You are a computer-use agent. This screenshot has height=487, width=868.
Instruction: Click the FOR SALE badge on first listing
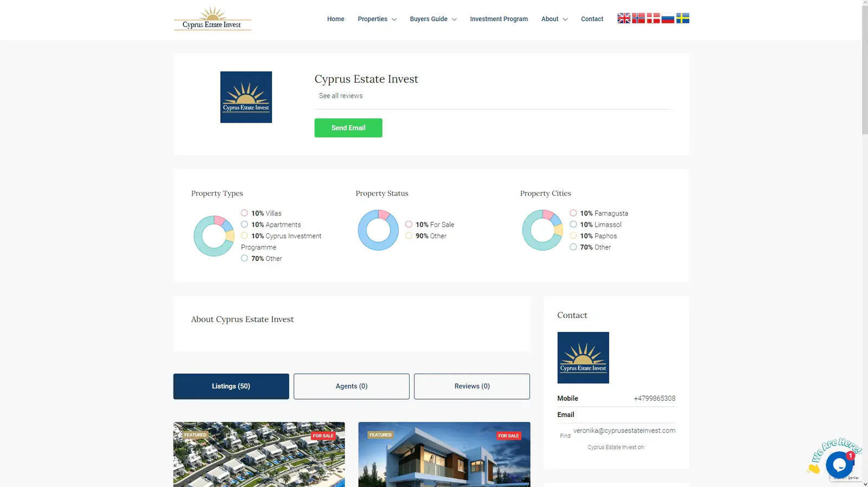pyautogui.click(x=323, y=436)
